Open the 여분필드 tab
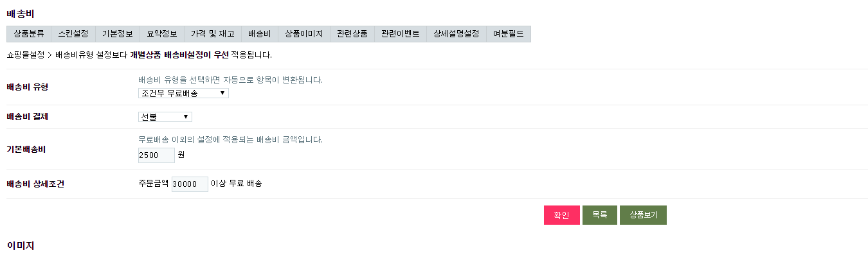Screen dimensions: 868x253 509,34
